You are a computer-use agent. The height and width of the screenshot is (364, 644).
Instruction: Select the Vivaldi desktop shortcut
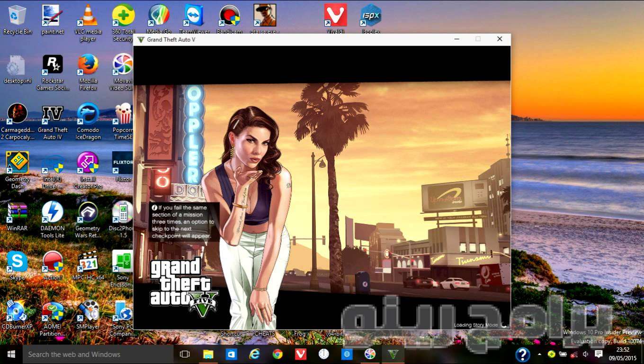point(335,19)
